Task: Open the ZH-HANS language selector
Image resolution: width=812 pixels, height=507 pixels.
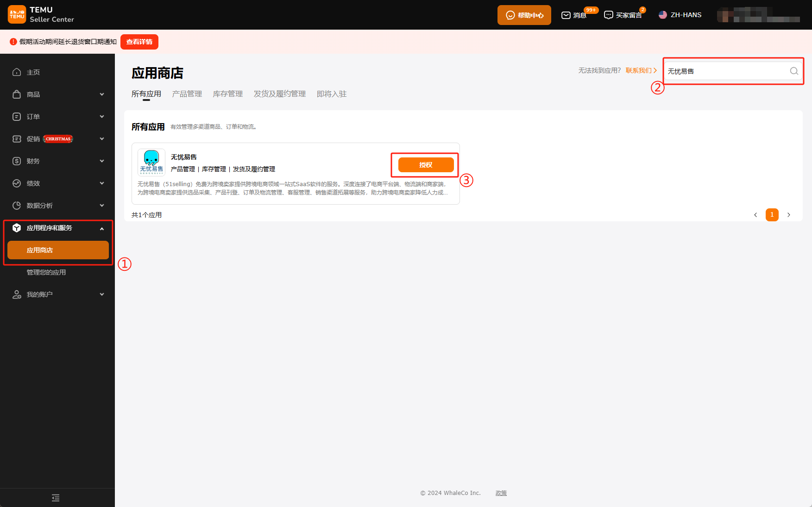Action: (680, 15)
